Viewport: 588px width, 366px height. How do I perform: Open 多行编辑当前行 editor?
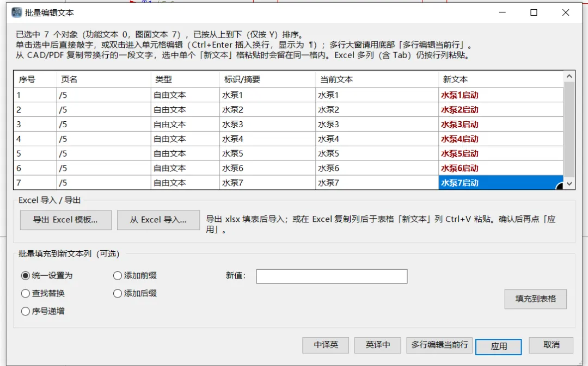(439, 345)
